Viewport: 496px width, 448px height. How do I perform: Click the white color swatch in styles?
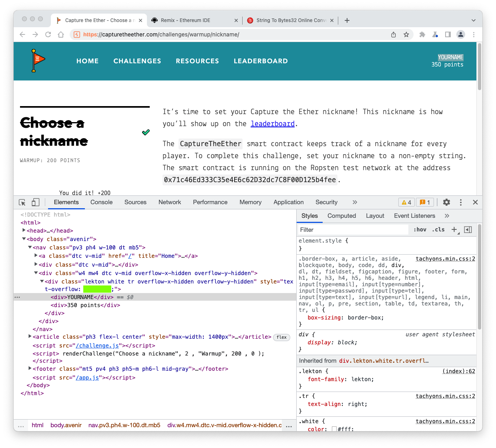[x=334, y=429]
